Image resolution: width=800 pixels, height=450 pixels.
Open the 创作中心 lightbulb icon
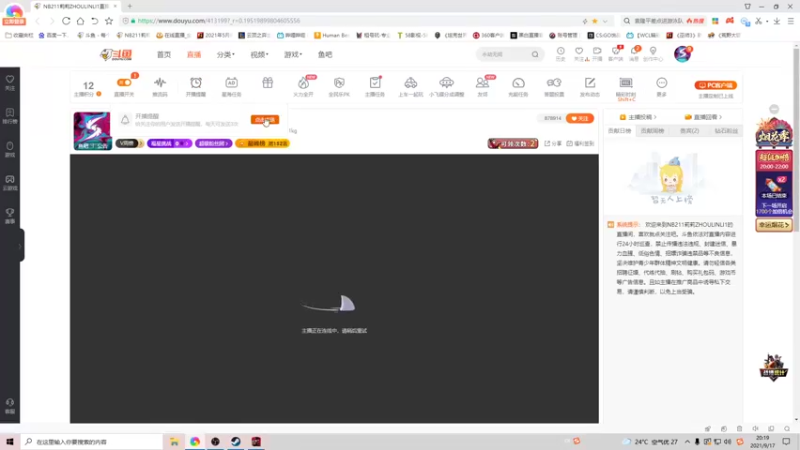653,51
